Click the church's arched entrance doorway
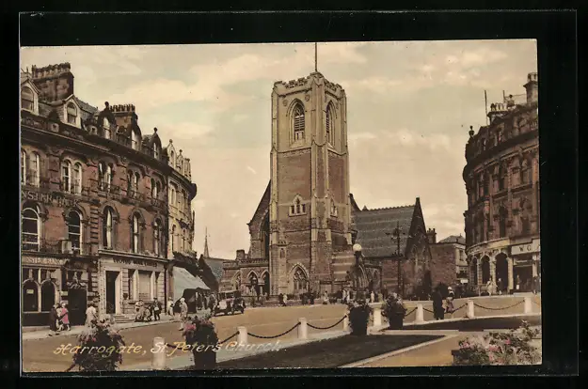Image resolution: width=588 pixels, height=389 pixels. pos(299,280)
